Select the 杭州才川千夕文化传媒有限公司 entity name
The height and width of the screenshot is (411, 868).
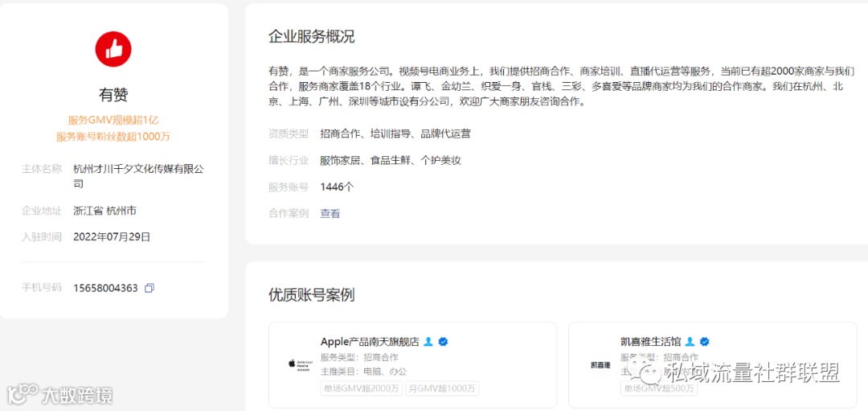coord(138,176)
